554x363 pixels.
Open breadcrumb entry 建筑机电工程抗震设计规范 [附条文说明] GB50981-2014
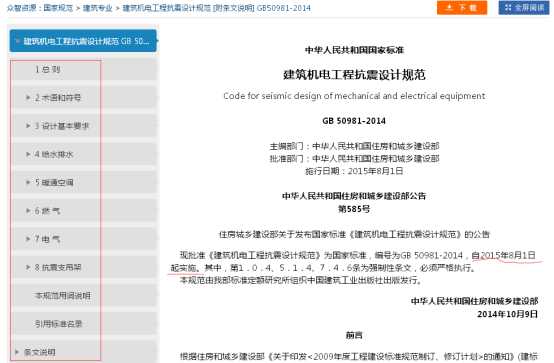click(217, 8)
